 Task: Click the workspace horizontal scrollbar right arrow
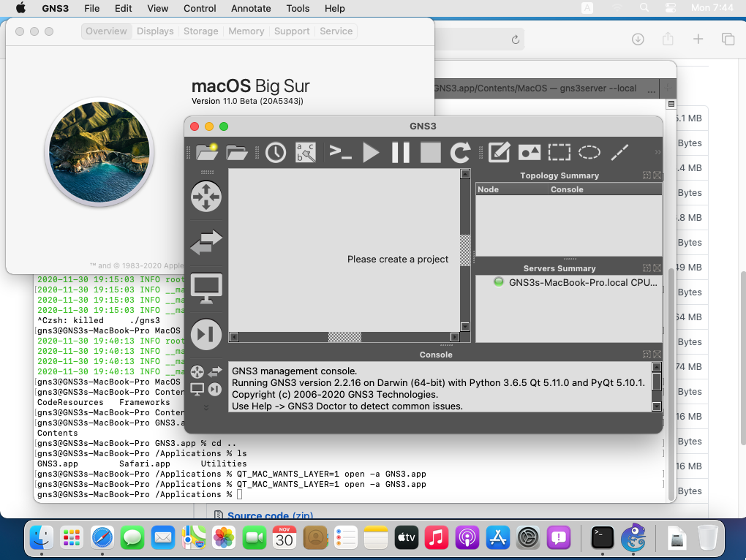click(455, 337)
